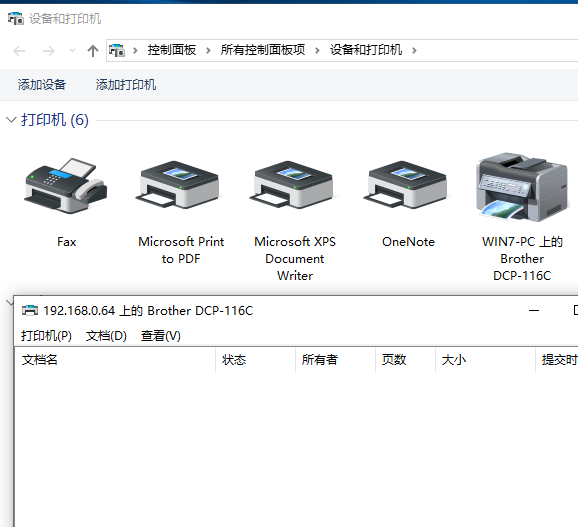Open the 打印机(P) menu
The width and height of the screenshot is (578, 527).
tap(46, 336)
